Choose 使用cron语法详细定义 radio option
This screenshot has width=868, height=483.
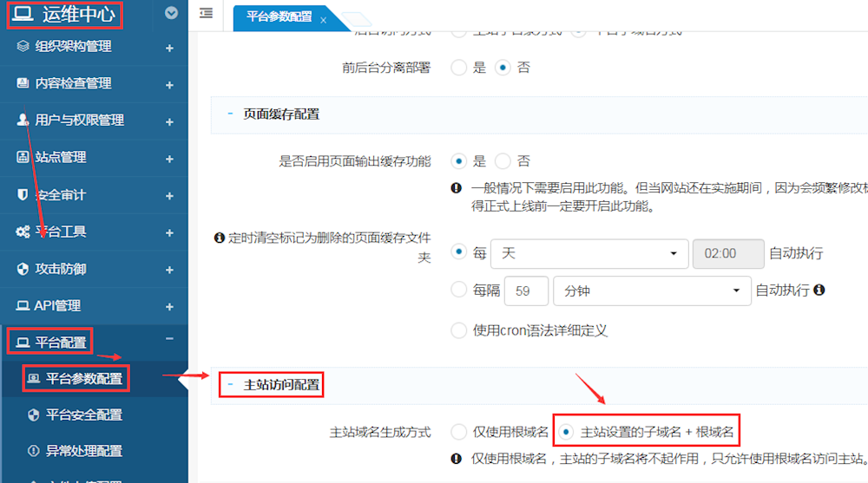click(459, 330)
